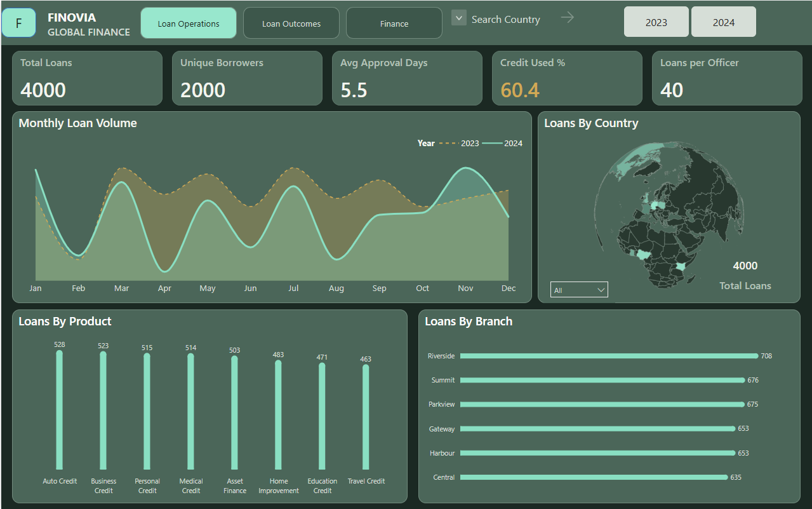This screenshot has height=509, width=812.
Task: Click the Nov axis label
Action: 465,288
